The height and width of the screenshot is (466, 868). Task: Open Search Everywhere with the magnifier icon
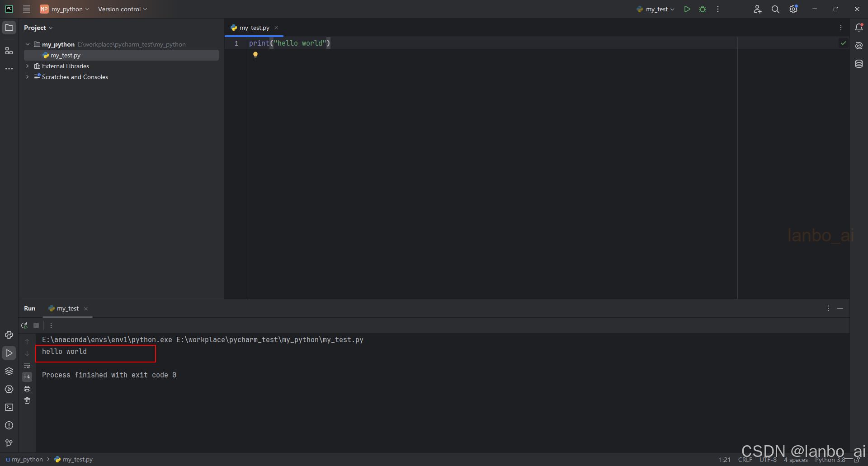776,9
